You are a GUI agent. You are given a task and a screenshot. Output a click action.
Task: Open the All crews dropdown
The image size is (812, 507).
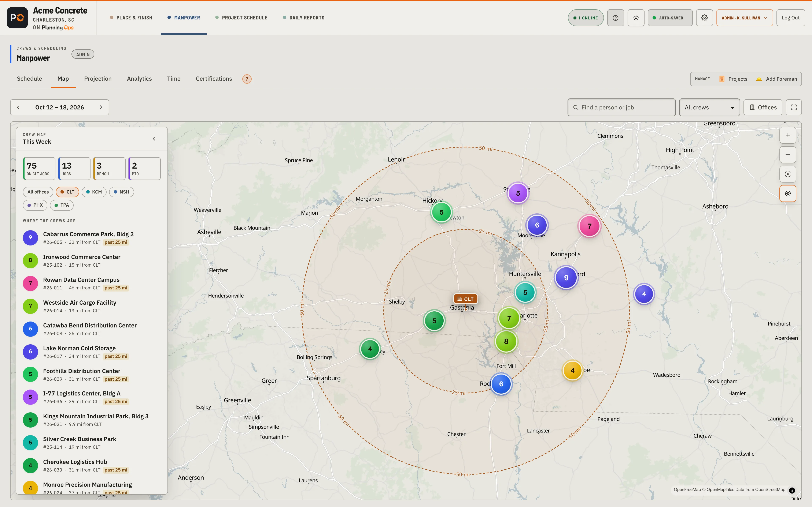click(709, 107)
